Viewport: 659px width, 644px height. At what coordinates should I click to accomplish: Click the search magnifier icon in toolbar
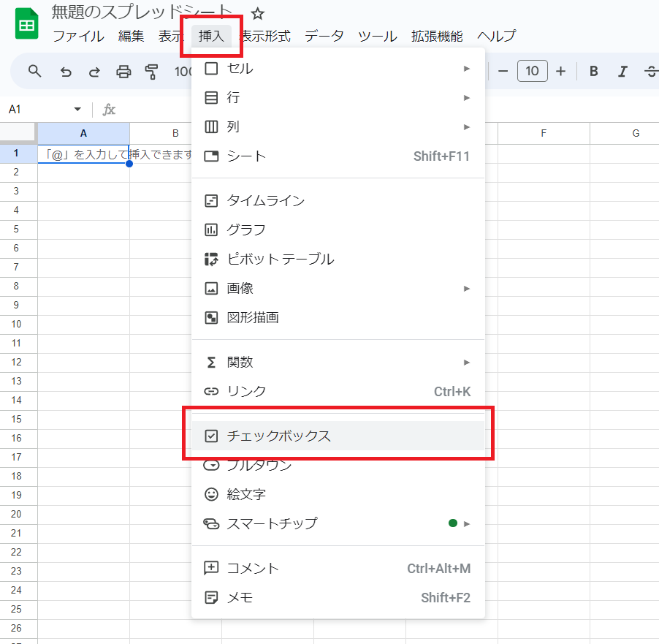[x=34, y=71]
